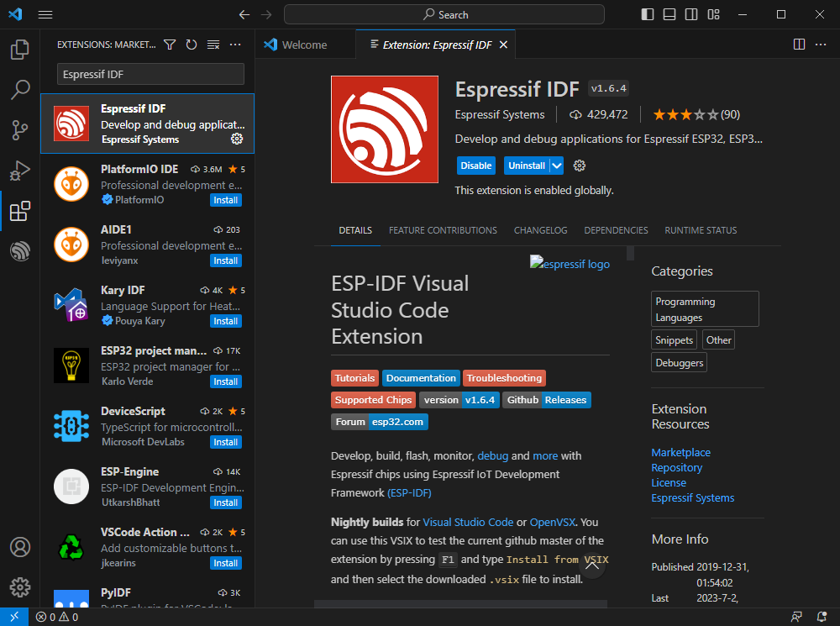Customize Layout icon in title bar

pyautogui.click(x=713, y=14)
